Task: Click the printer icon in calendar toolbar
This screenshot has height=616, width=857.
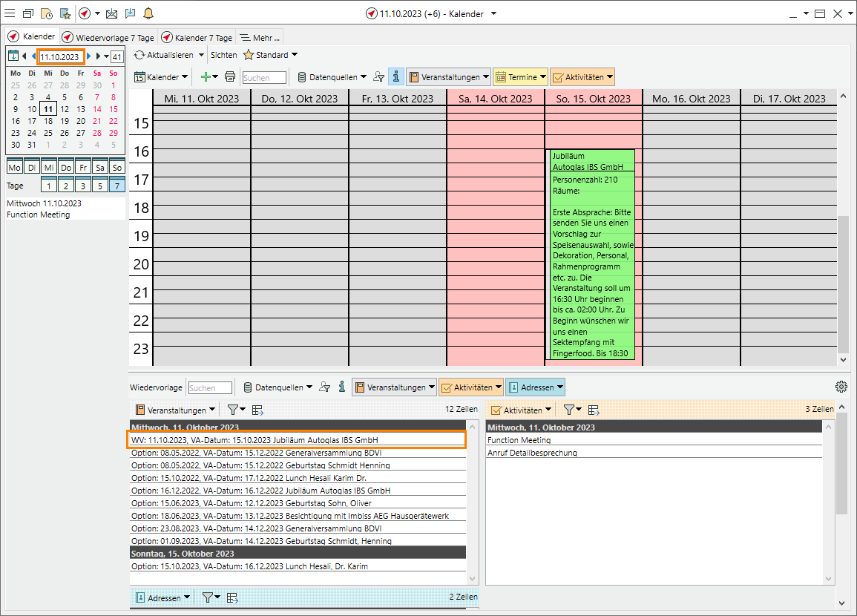Action: 230,77
